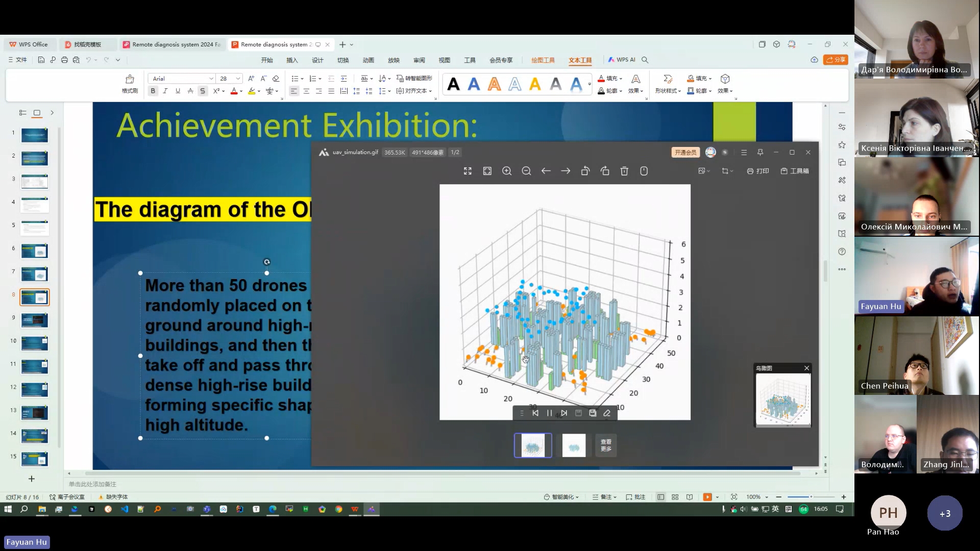Open the font size 28 dropdown
The image size is (980, 551).
[238, 79]
